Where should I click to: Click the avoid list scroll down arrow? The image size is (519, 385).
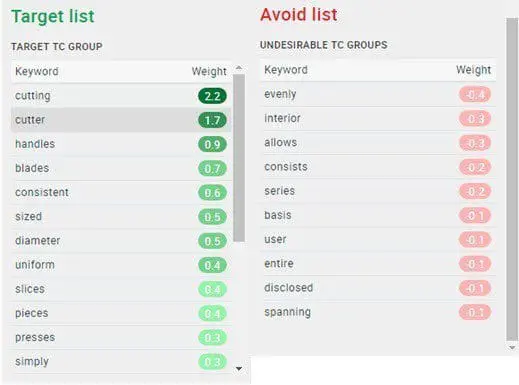click(x=512, y=348)
